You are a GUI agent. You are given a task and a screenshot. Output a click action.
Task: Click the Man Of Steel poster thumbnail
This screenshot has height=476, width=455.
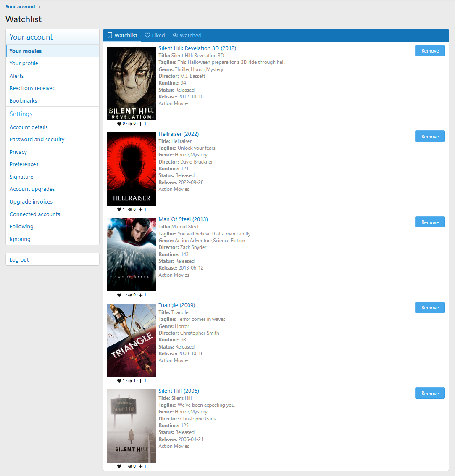[132, 255]
